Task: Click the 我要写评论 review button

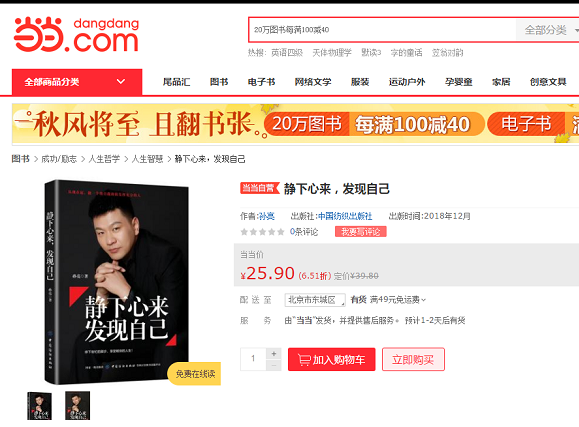Action: (x=361, y=232)
